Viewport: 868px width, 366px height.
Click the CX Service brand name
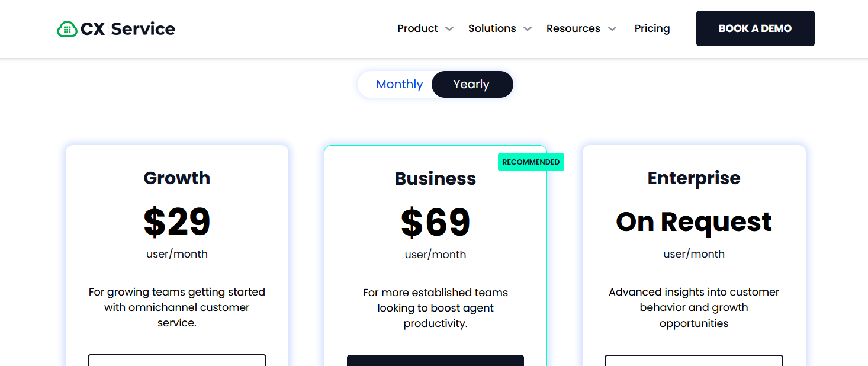(x=128, y=28)
